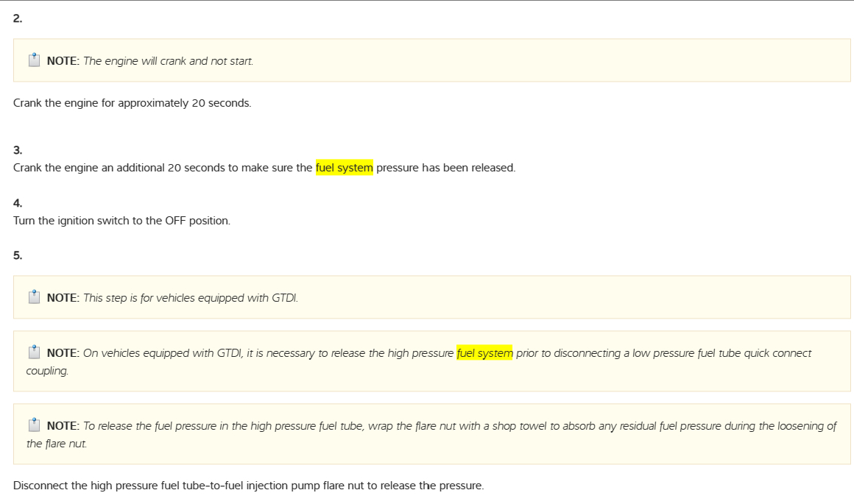This screenshot has width=854, height=504.
Task: Click the step number 3 heading
Action: coord(18,150)
